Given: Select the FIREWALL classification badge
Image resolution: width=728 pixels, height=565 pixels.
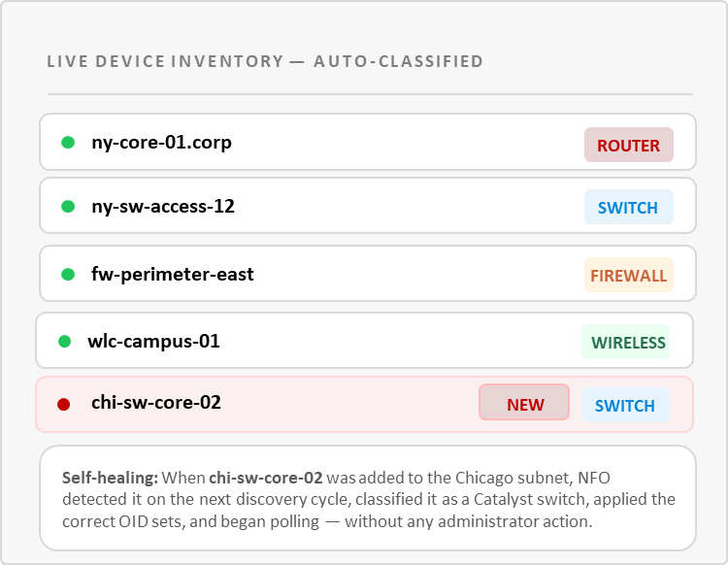Looking at the screenshot, I should pyautogui.click(x=628, y=276).
